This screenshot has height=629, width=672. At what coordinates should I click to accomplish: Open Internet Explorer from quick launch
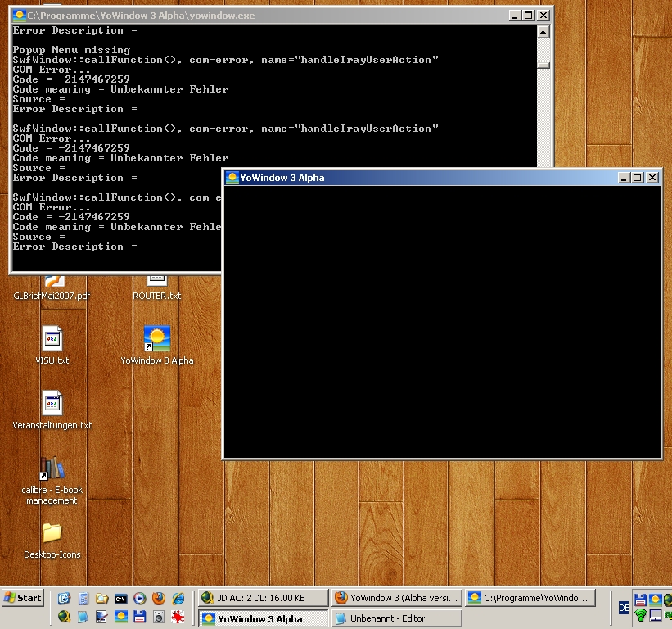(178, 598)
